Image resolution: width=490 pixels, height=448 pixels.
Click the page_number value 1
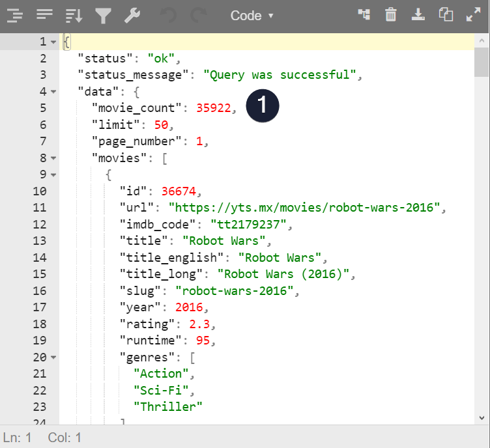(x=199, y=141)
